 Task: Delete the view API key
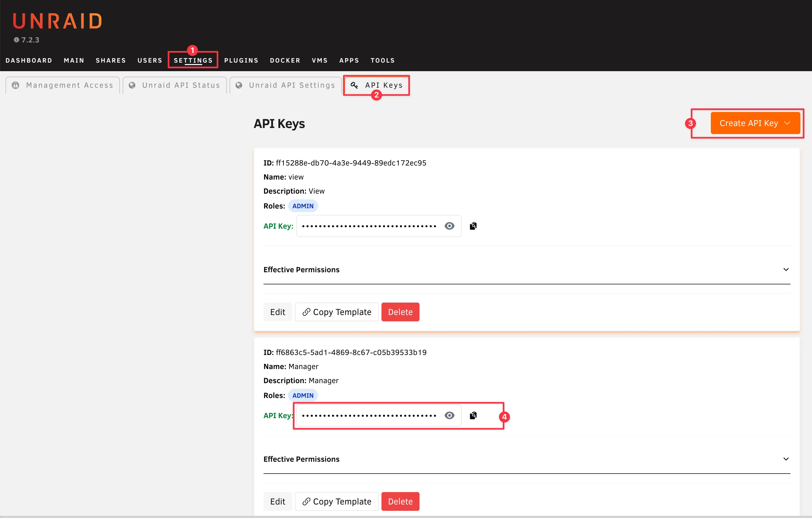400,312
